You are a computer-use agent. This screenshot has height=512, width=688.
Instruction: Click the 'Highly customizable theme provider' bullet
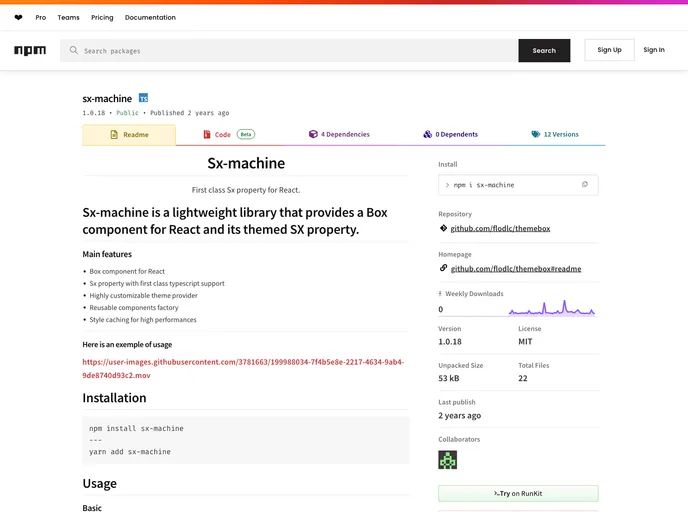tap(143, 295)
